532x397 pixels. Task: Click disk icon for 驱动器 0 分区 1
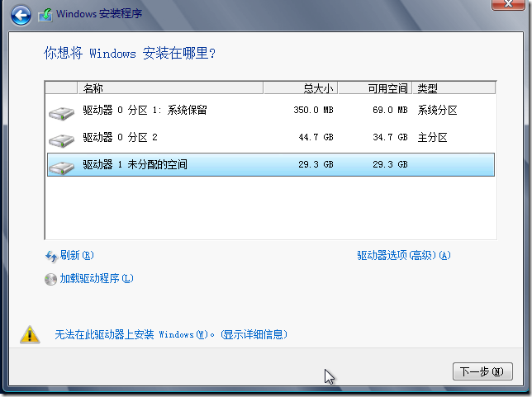(x=61, y=113)
